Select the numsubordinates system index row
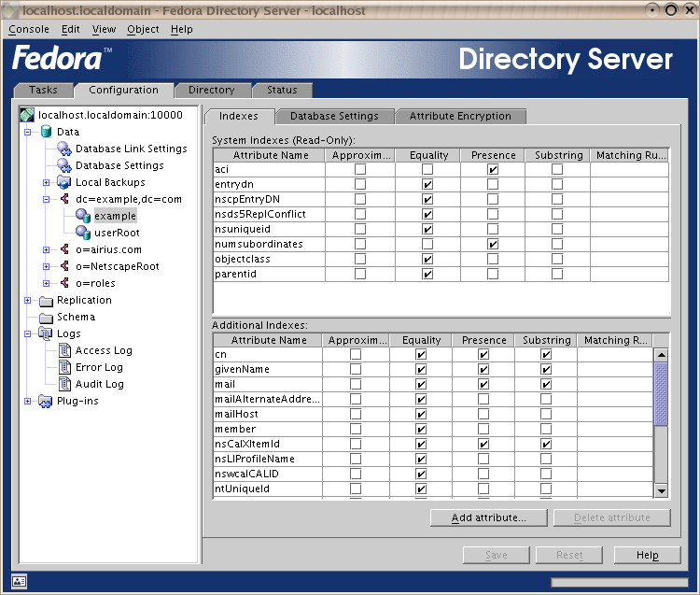 (x=441, y=245)
